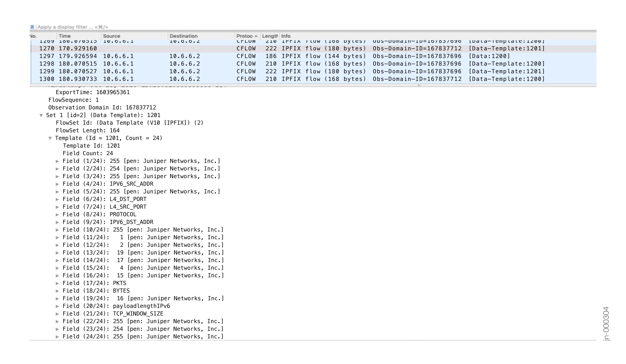Expand Field 17/24 PKTS
Image resolution: width=626 pixels, height=364 pixels.
tap(58, 283)
